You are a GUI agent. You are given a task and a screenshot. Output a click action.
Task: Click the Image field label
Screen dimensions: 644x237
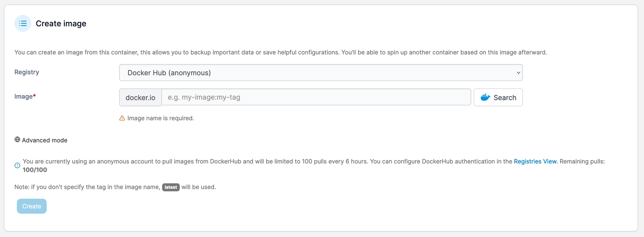(23, 97)
